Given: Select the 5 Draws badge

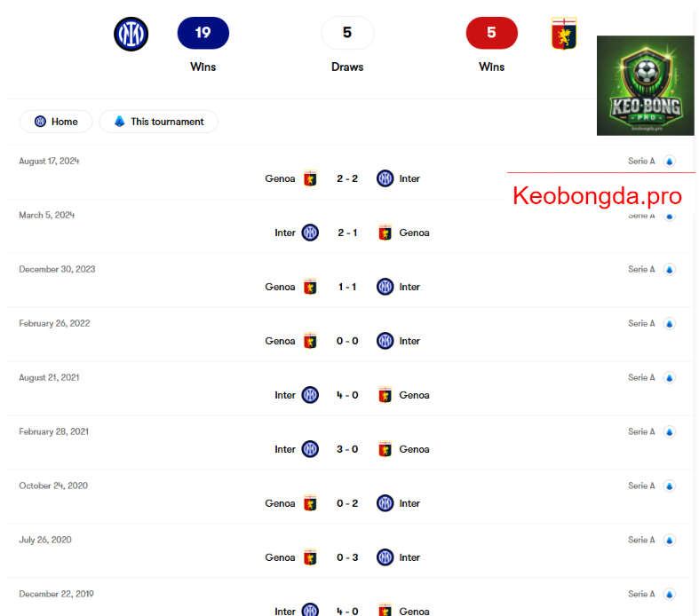Looking at the screenshot, I should [x=347, y=33].
